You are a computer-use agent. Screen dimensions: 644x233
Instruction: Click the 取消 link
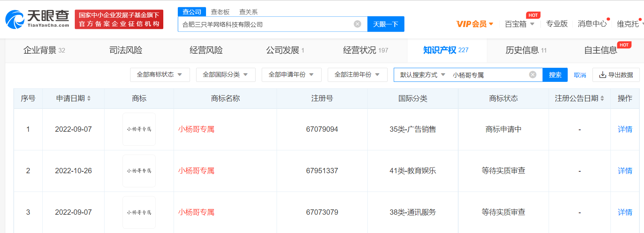[x=580, y=75]
